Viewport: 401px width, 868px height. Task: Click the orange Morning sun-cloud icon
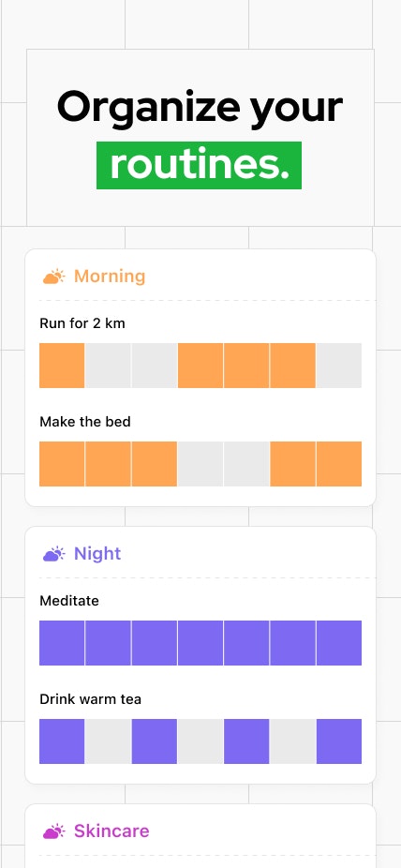coord(53,277)
